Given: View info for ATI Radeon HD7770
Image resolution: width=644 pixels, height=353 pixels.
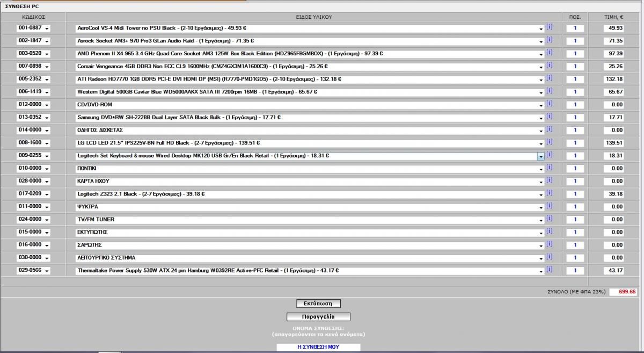Looking at the screenshot, I should [549, 78].
